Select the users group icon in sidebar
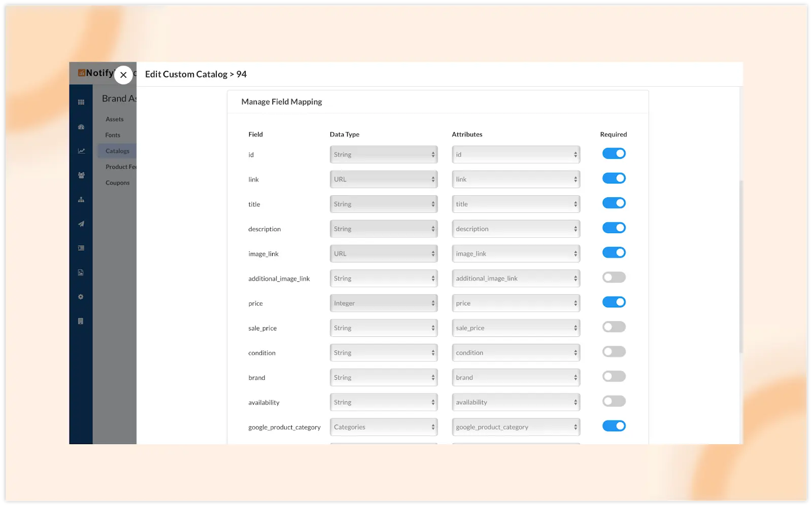Image resolution: width=812 pixels, height=506 pixels. pos(81,175)
